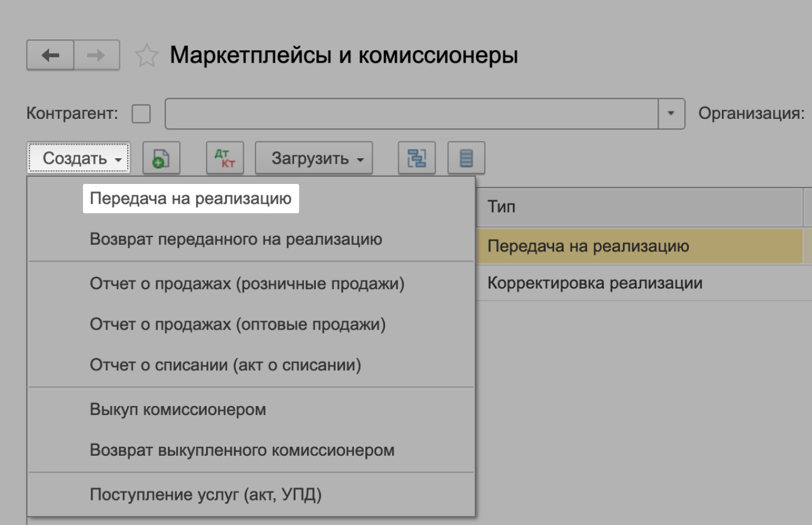812x525 pixels.
Task: Create new document by copying (green plus icon)
Action: (160, 157)
